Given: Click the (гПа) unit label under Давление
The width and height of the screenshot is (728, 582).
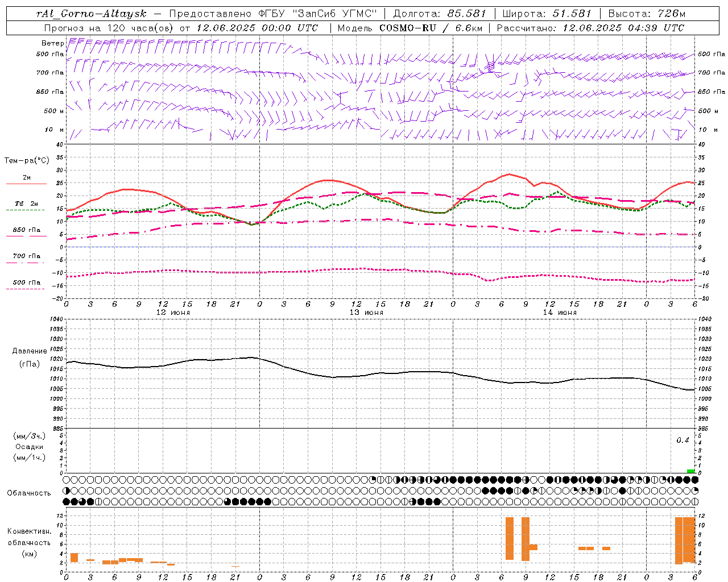Looking at the screenshot, I should coord(30,364).
